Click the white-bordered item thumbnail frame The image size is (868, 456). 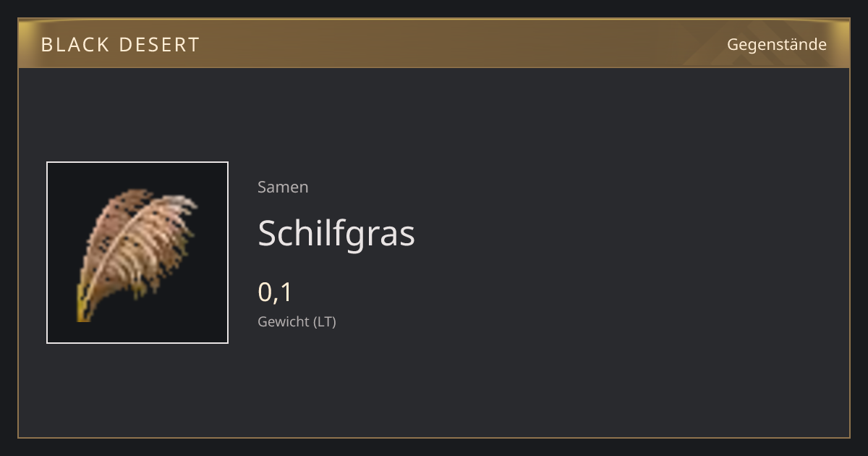(137, 253)
